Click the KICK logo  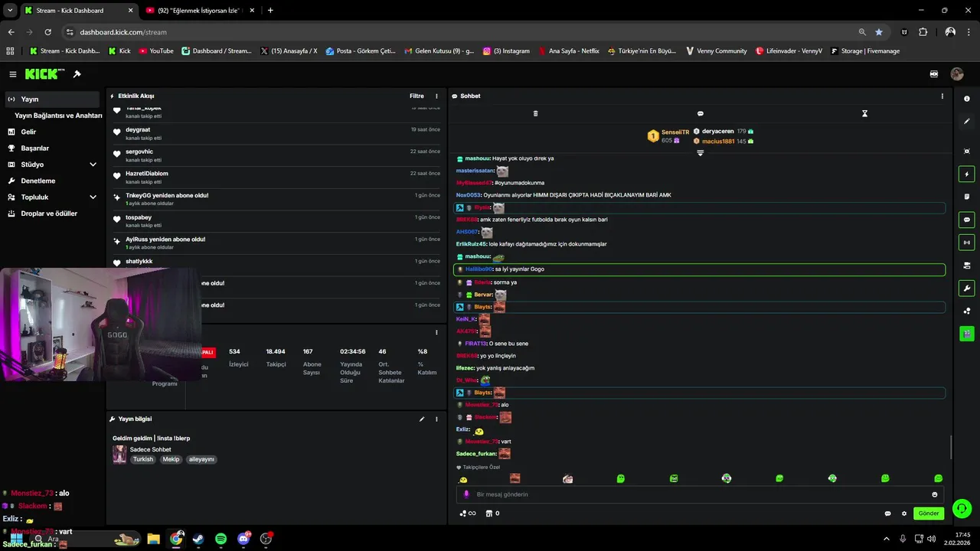[44, 74]
